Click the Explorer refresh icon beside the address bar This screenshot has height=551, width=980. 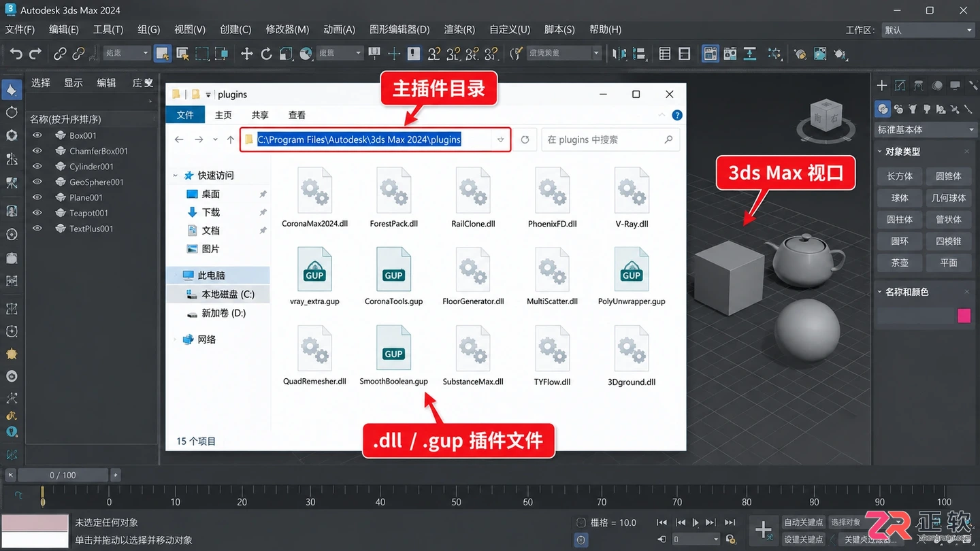pos(525,139)
